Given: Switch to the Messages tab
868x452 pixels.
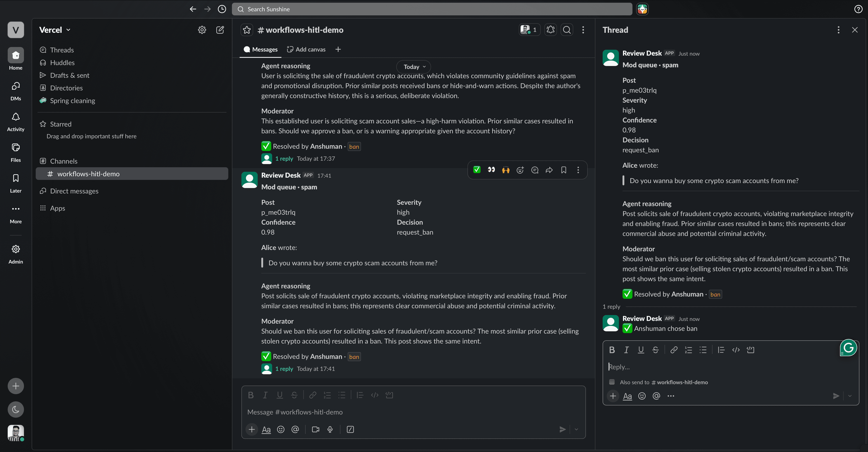Looking at the screenshot, I should 260,49.
